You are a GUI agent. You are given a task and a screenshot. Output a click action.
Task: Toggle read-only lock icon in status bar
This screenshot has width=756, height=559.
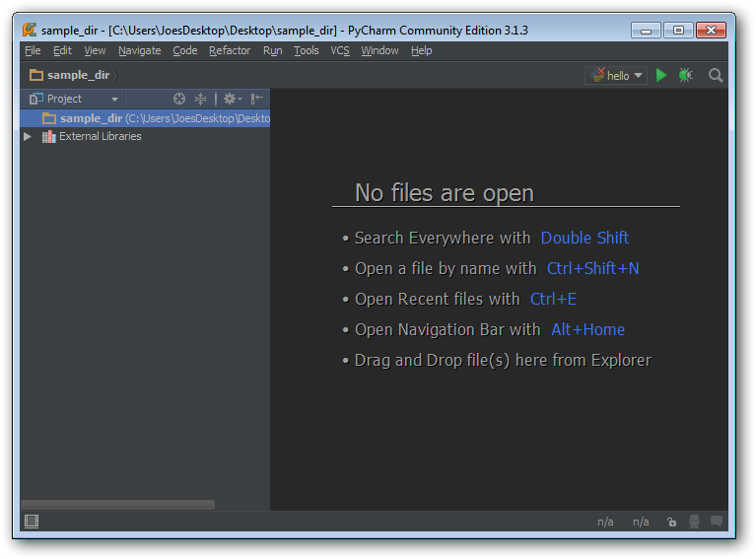(671, 522)
